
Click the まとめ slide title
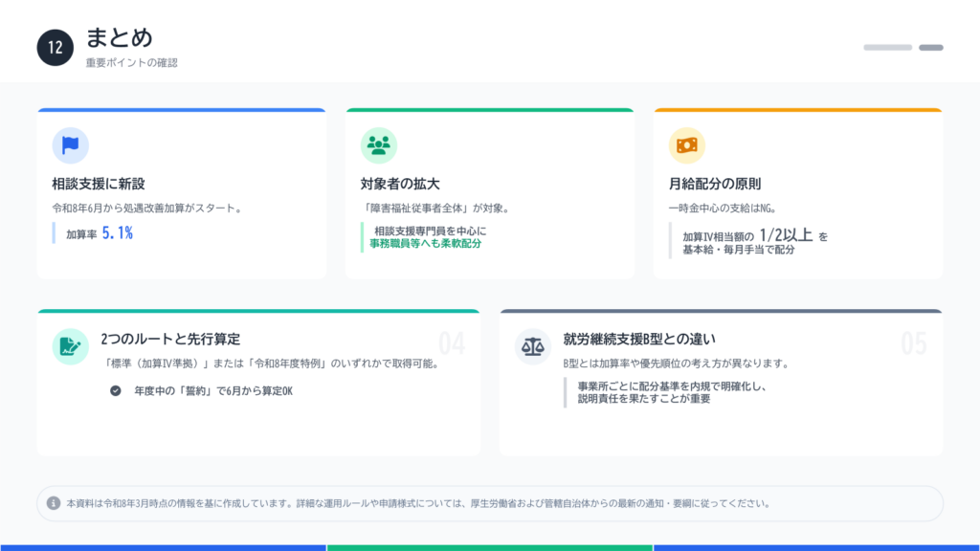(119, 37)
